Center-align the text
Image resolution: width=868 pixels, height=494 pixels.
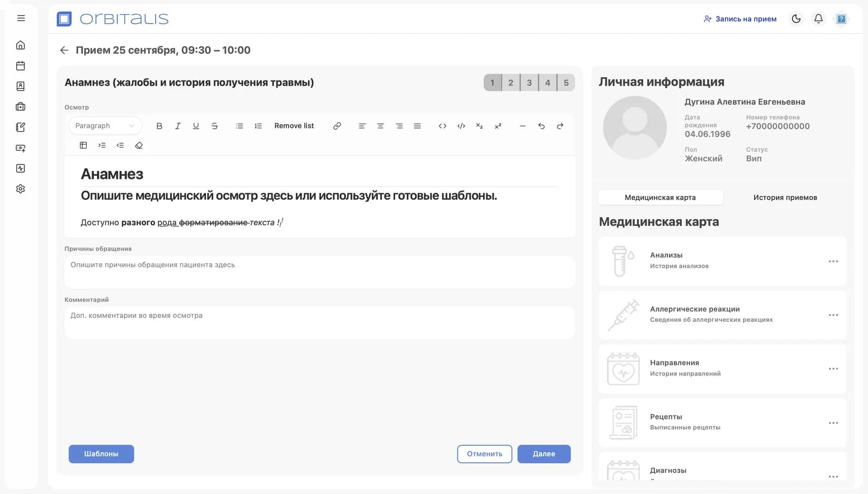click(380, 126)
